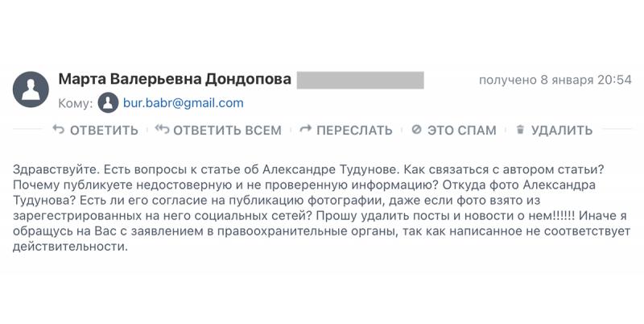This screenshot has width=644, height=324.
Task: Forward the email via ПЕРЕСЛАТЬ
Action: pos(354,130)
